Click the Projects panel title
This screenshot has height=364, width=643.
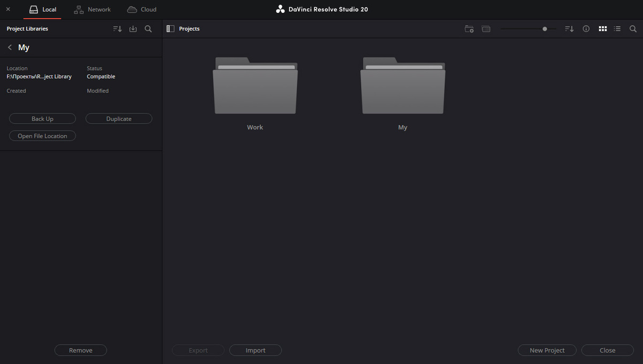189,29
